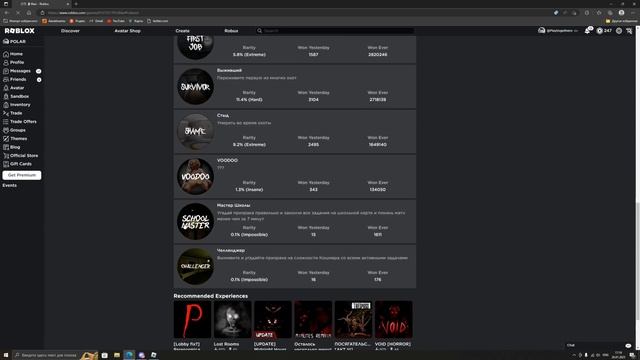
Task: Click the Survivor badge image
Action: pyautogui.click(x=195, y=87)
